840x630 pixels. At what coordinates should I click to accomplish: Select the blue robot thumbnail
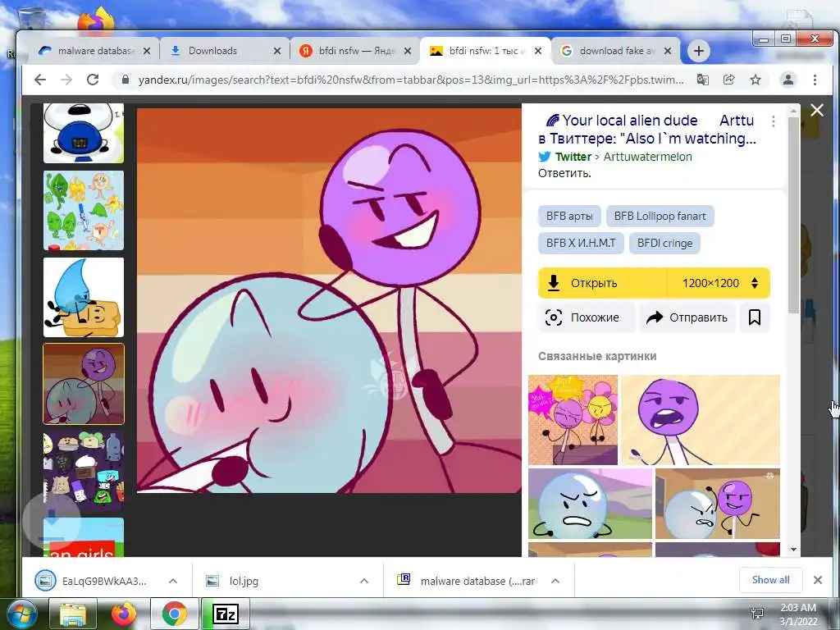84,133
